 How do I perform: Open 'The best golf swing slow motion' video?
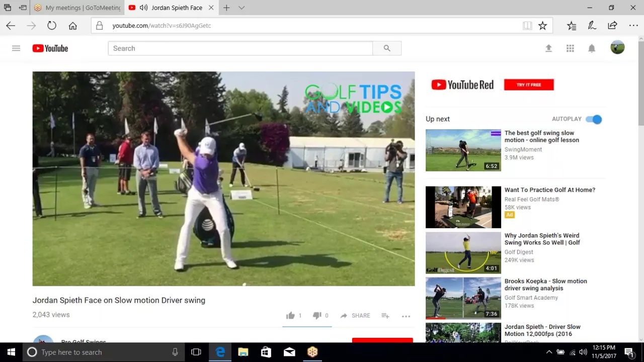(x=542, y=136)
